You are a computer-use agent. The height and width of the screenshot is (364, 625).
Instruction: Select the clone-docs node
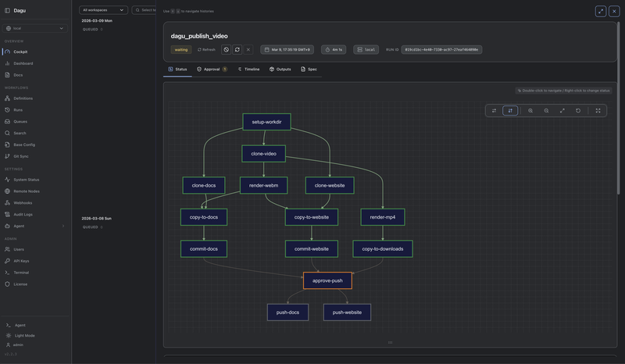(204, 185)
